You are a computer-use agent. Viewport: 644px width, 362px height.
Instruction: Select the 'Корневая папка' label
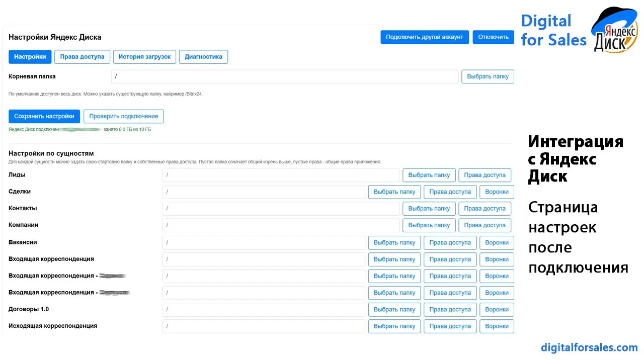32,76
